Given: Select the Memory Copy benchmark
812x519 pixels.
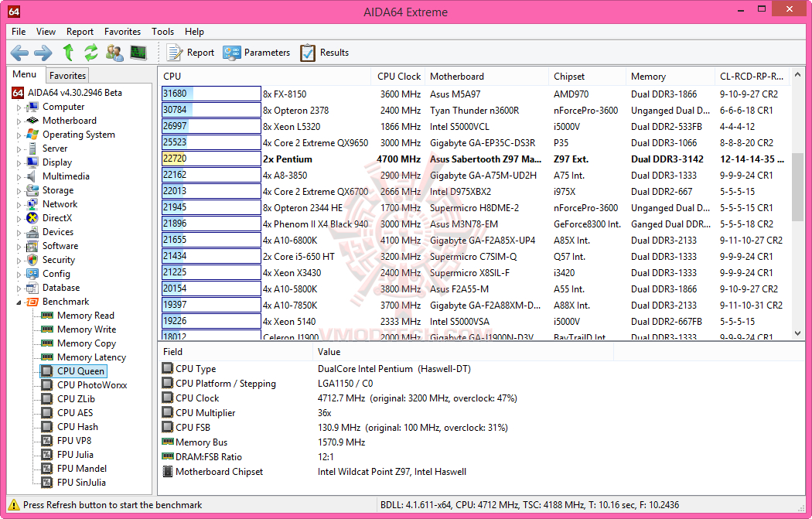Looking at the screenshot, I should 87,343.
